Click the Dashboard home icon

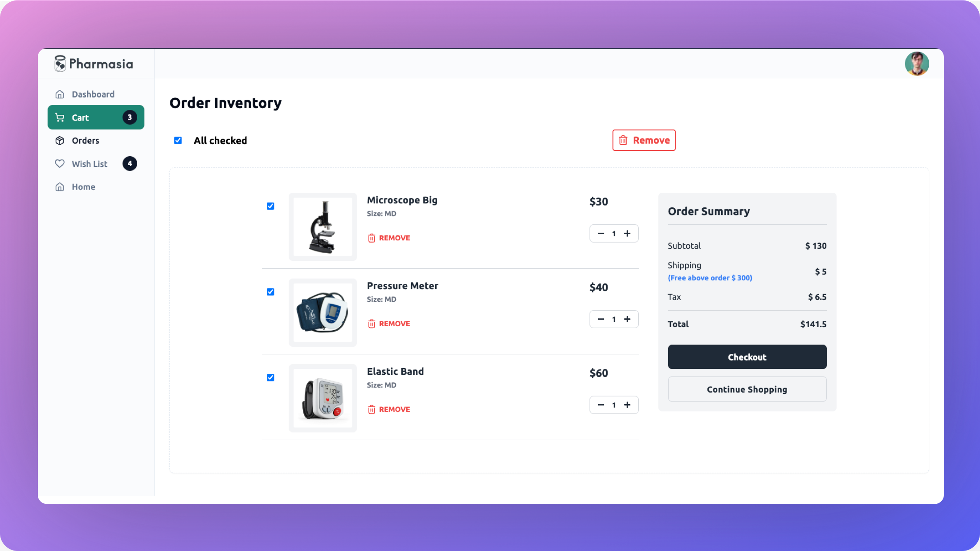(59, 94)
